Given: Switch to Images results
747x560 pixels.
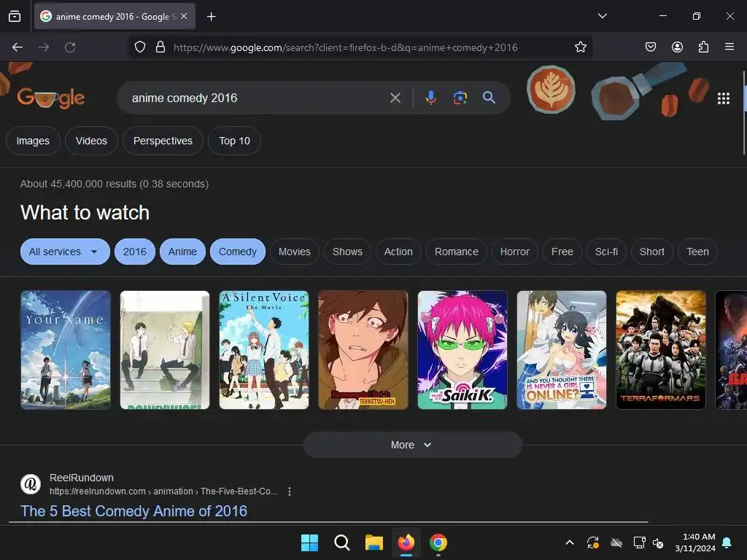Looking at the screenshot, I should point(33,141).
